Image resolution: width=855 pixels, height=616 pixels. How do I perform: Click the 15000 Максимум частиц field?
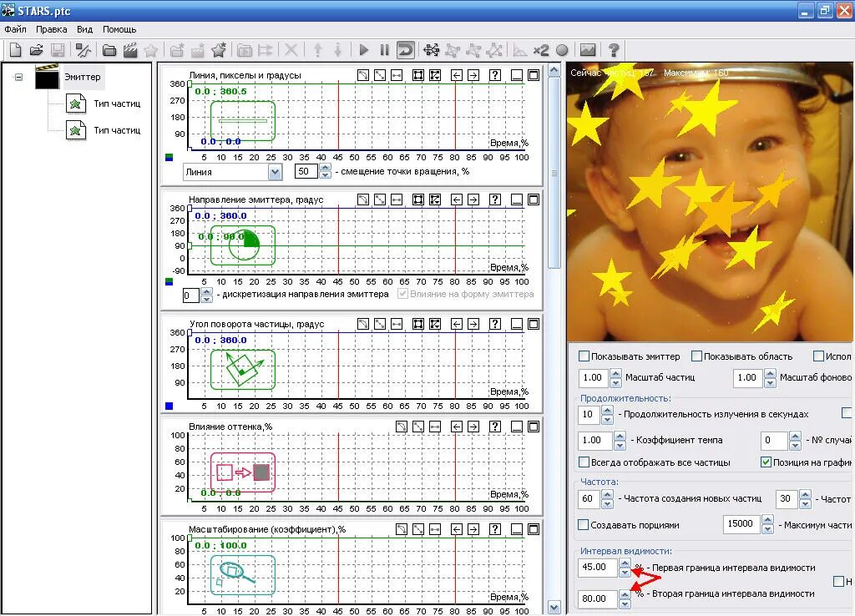(741, 524)
